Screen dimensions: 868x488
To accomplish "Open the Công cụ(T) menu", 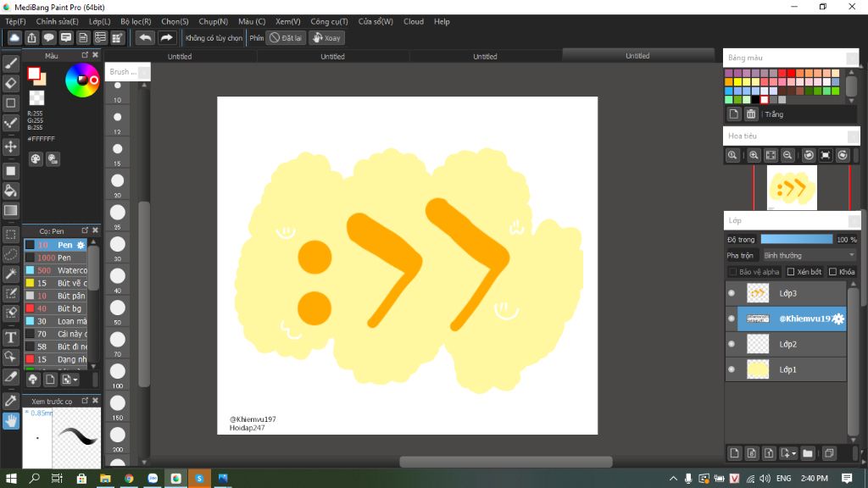I will coord(329,21).
